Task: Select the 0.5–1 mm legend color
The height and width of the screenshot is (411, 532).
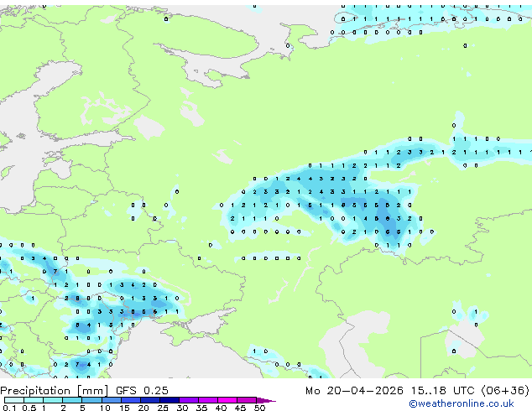Action: (34, 400)
